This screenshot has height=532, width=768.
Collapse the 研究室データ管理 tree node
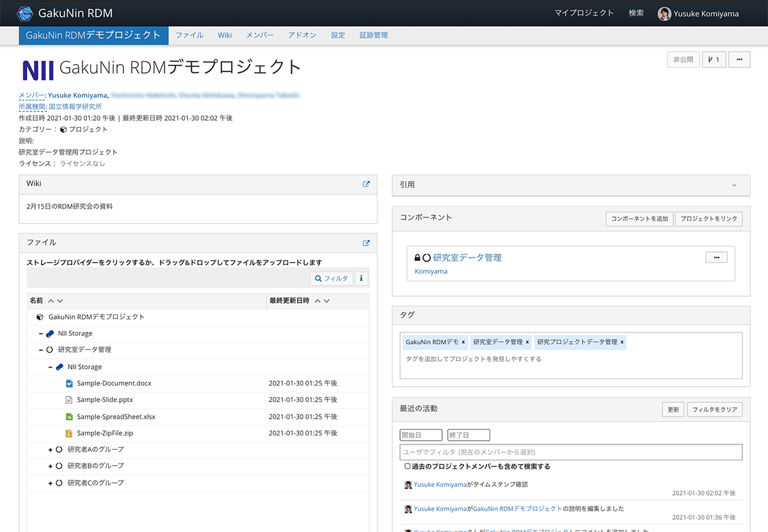pos(41,350)
